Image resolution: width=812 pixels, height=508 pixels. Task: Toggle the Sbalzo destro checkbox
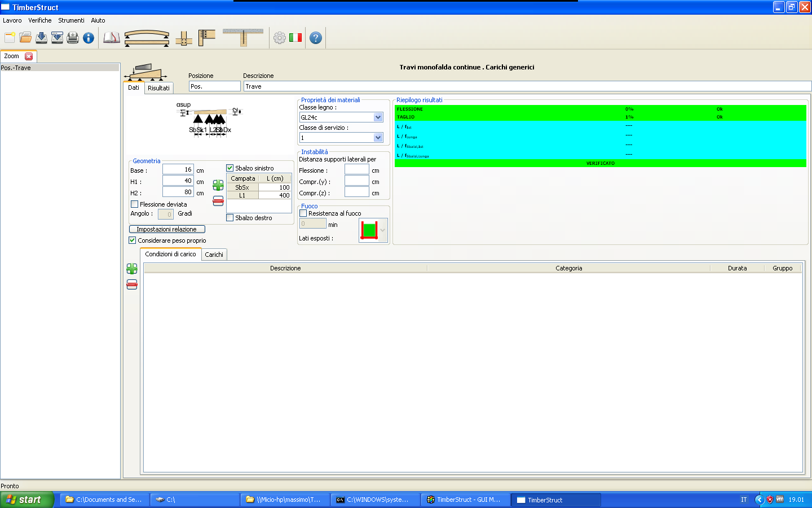[230, 218]
